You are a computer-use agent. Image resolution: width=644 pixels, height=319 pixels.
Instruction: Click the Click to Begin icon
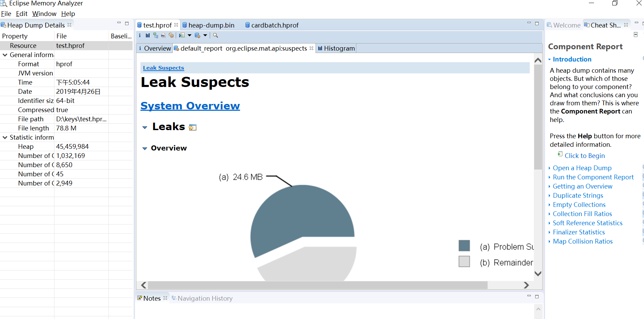(x=560, y=154)
